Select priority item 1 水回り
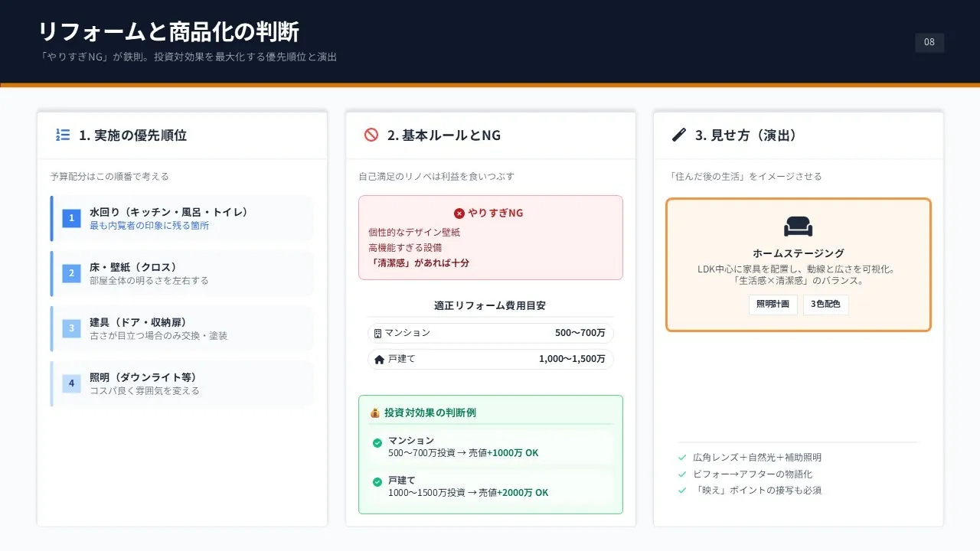Image resolution: width=980 pixels, height=551 pixels. [182, 219]
